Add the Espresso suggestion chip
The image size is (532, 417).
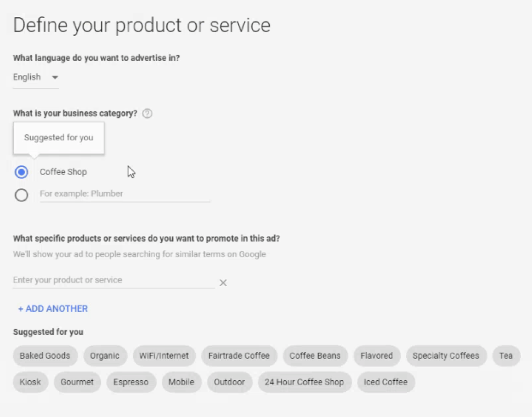131,382
